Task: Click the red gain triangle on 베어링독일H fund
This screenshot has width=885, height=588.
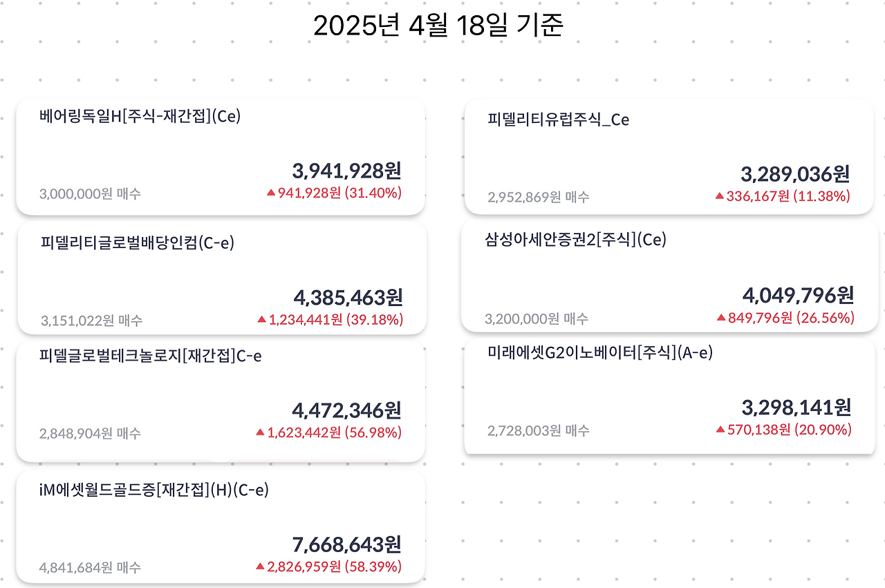Action: [271, 194]
